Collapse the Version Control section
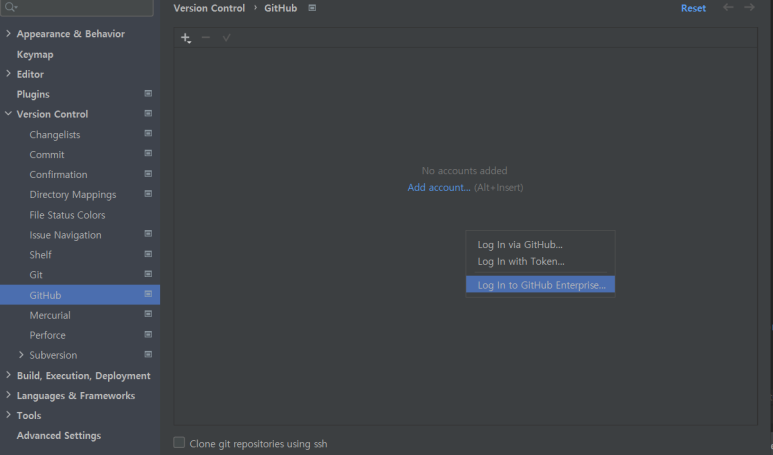 click(x=8, y=113)
